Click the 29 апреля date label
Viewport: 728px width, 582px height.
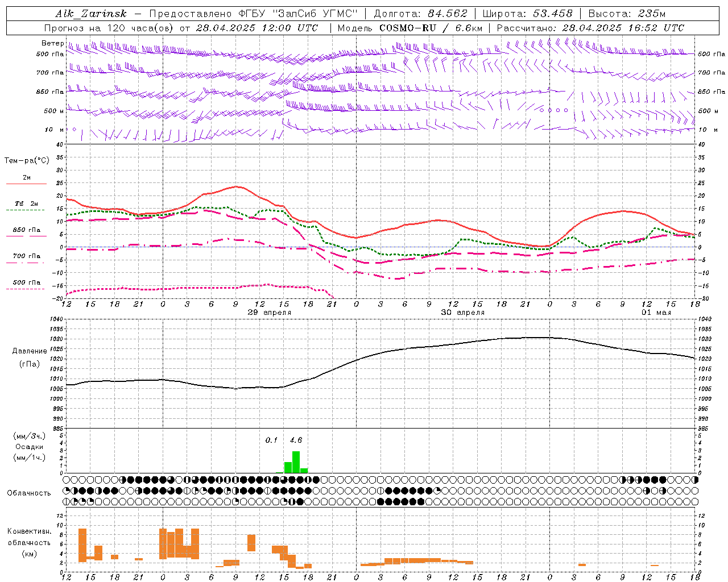pos(270,313)
